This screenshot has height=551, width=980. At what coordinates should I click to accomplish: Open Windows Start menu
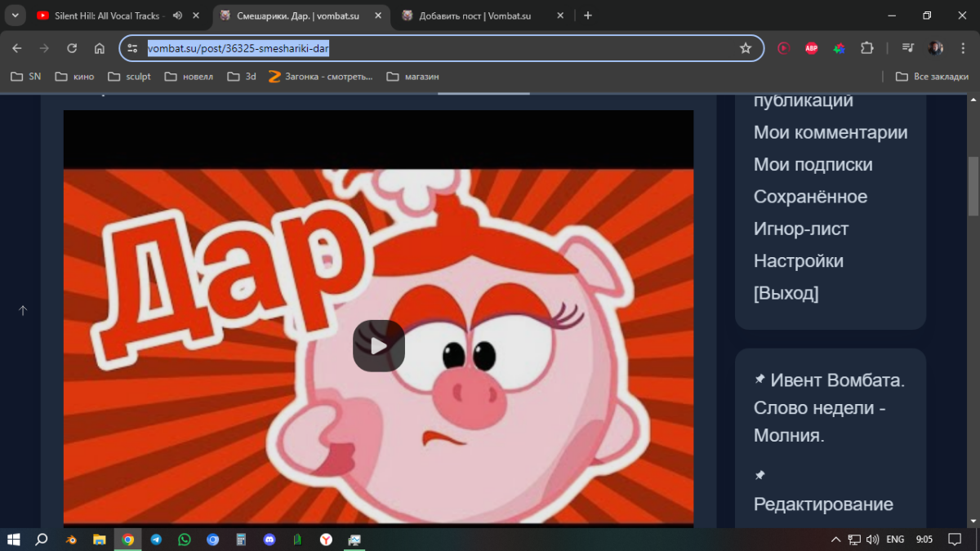coord(14,540)
